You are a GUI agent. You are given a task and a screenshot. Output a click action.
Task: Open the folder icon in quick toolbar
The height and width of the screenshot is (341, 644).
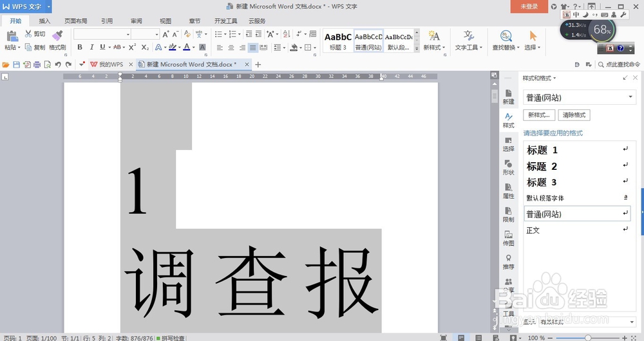(x=6, y=64)
